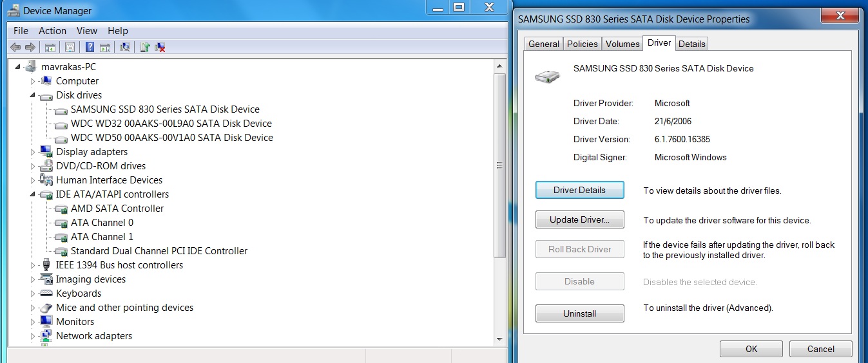Click the Monitors category icon
Image resolution: width=868 pixels, height=363 pixels.
click(46, 321)
